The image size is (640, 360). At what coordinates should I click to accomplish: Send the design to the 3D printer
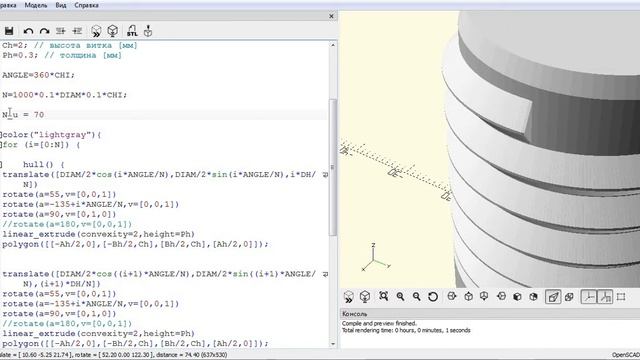[x=148, y=31]
